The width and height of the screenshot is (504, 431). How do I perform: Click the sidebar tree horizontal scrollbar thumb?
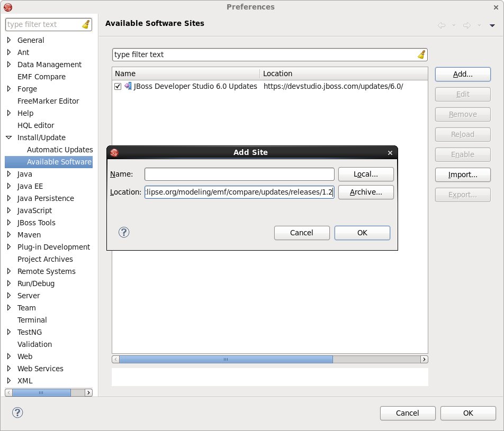(x=41, y=392)
